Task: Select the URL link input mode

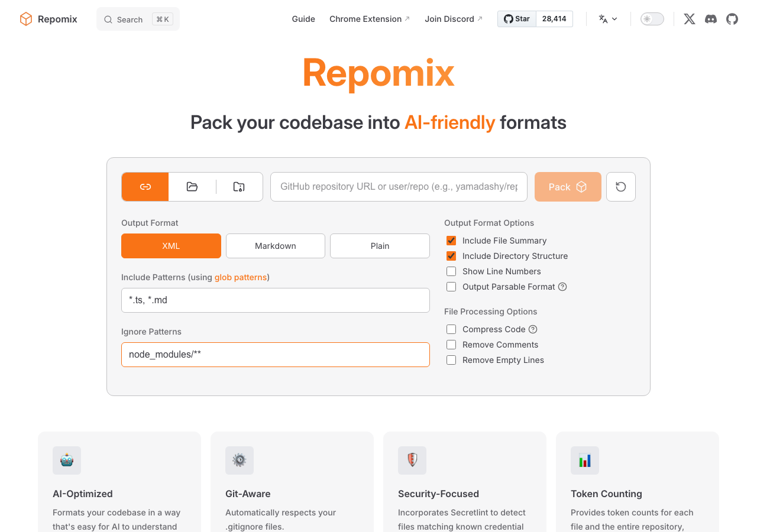Action: pos(145,187)
